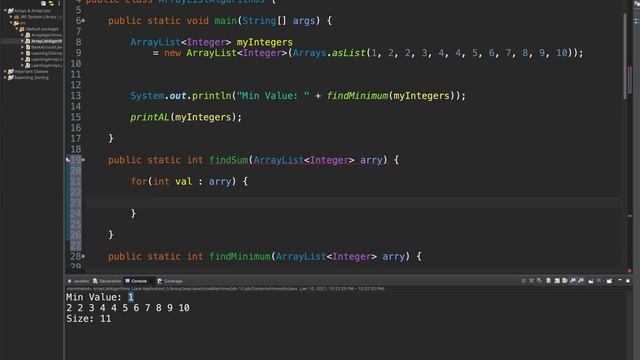Select the JRE System Library icon

[17, 17]
